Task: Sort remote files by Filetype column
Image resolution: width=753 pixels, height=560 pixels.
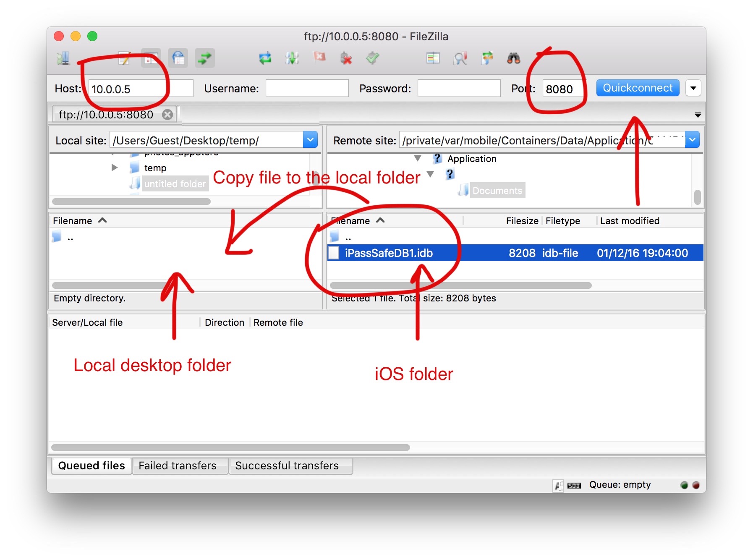Action: tap(570, 221)
